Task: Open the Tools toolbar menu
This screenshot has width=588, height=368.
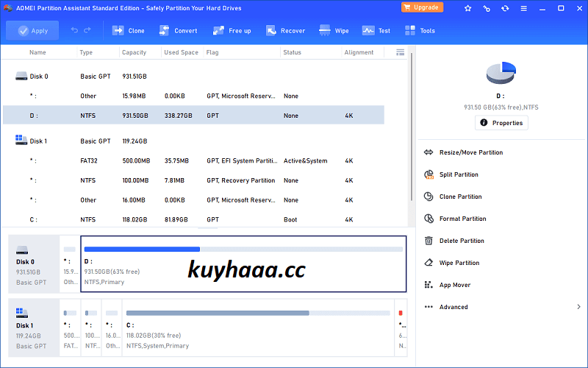Action: [x=420, y=31]
